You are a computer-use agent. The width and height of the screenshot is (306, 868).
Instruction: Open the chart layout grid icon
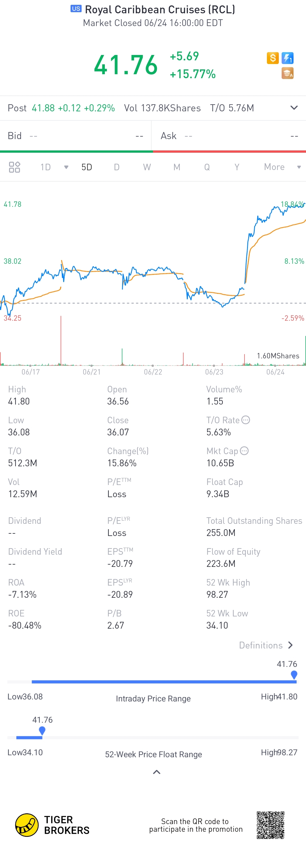point(14,167)
